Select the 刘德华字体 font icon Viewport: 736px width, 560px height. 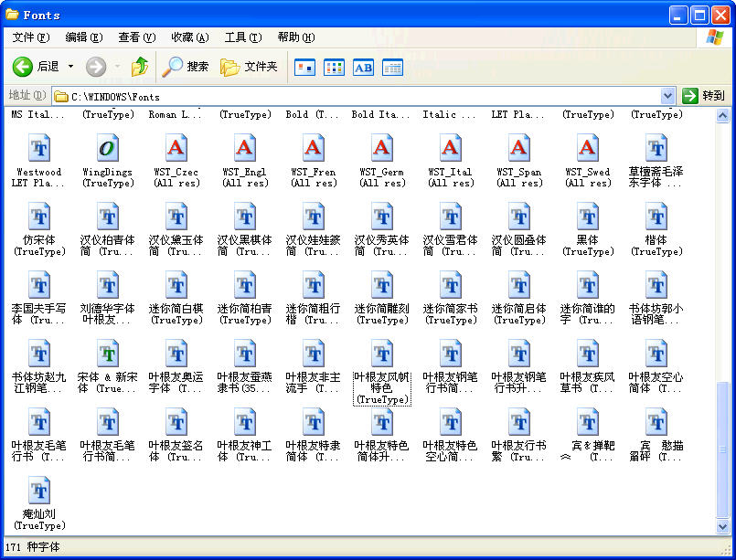click(108, 285)
